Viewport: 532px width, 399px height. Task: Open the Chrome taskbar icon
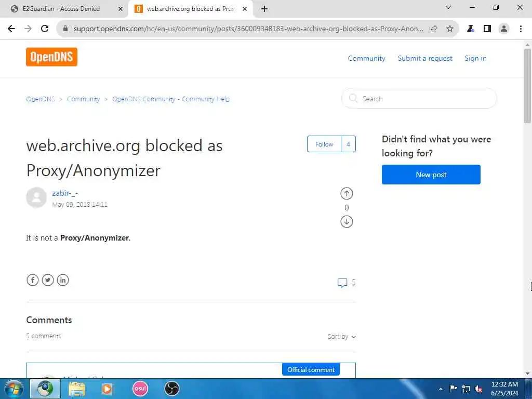(x=46, y=389)
